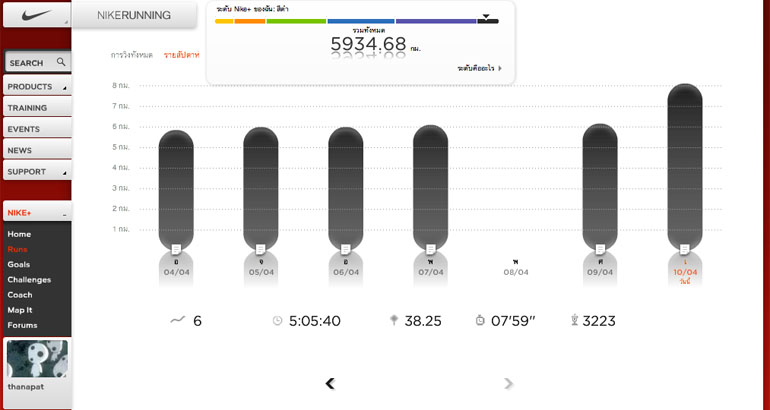Screen dimensions: 770x410
Task: Select the 09/04 run bar
Action: 600,185
